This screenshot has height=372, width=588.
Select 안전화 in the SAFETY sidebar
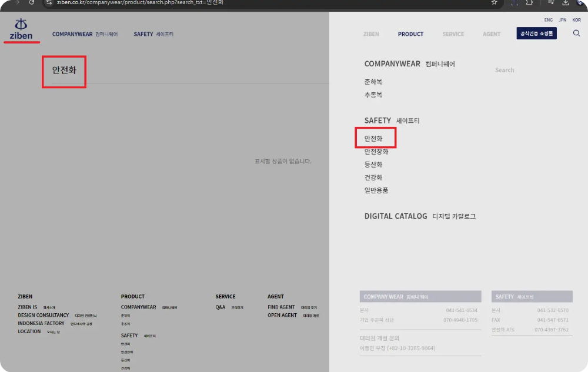tap(375, 138)
